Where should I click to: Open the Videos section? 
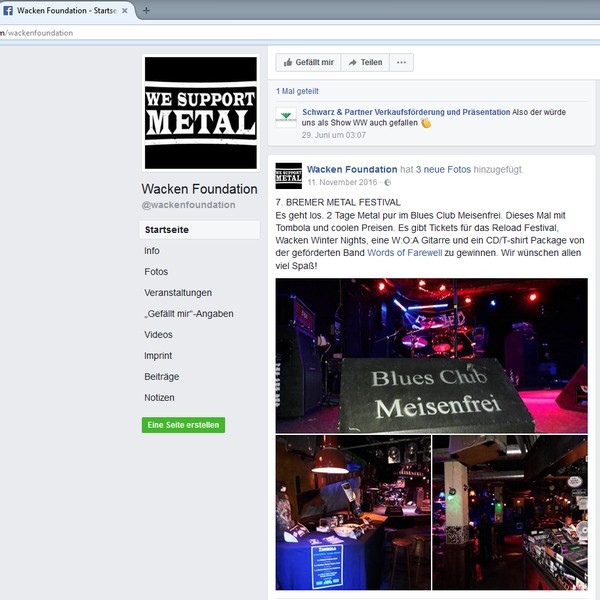[x=158, y=335]
